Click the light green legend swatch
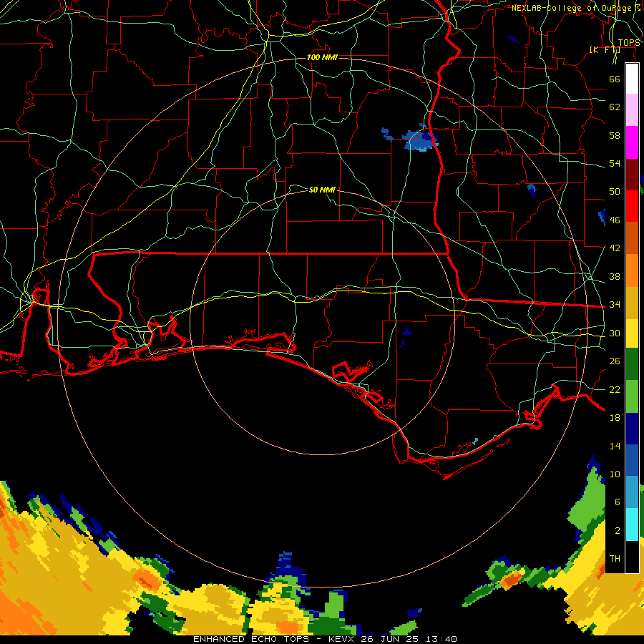This screenshot has height=644, width=644. [632, 396]
